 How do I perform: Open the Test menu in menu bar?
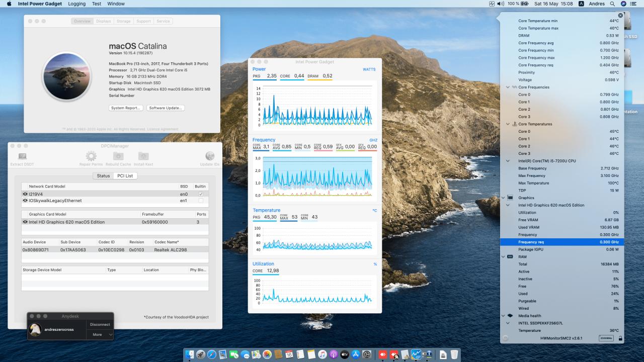coord(97,4)
